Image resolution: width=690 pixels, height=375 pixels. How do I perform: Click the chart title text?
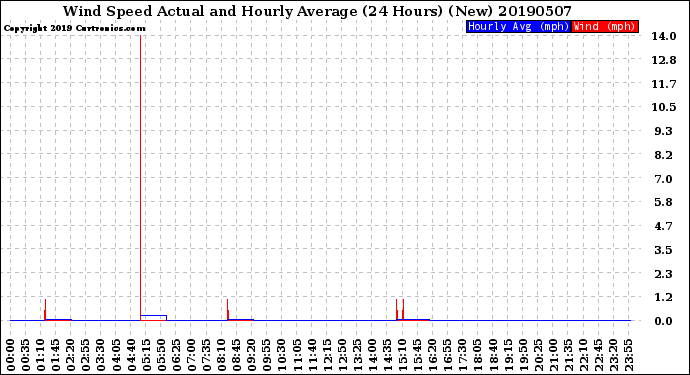(x=317, y=11)
